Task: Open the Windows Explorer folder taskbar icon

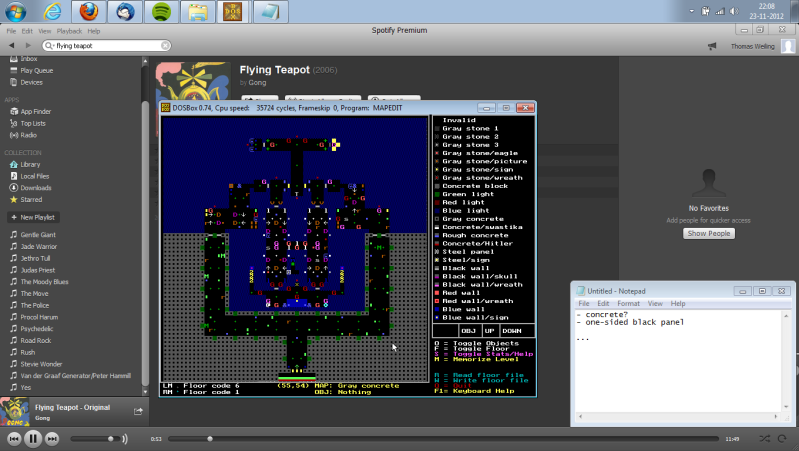Action: [198, 11]
